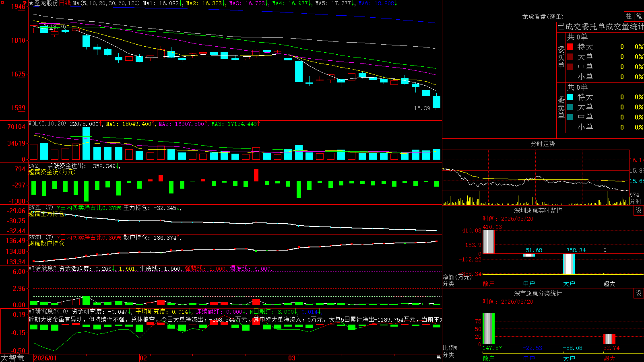
Task: Click the 深圳超赢实时监控 panel title
Action: point(538,210)
